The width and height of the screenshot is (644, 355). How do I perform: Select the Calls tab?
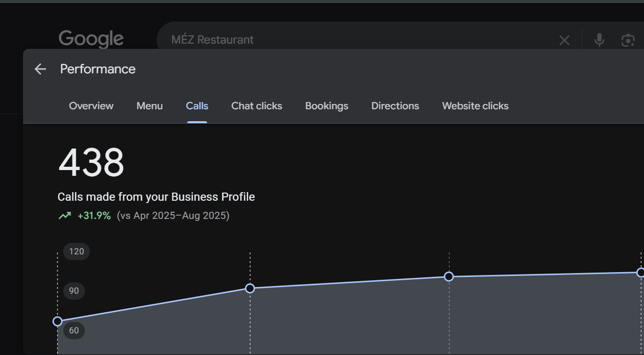point(197,106)
